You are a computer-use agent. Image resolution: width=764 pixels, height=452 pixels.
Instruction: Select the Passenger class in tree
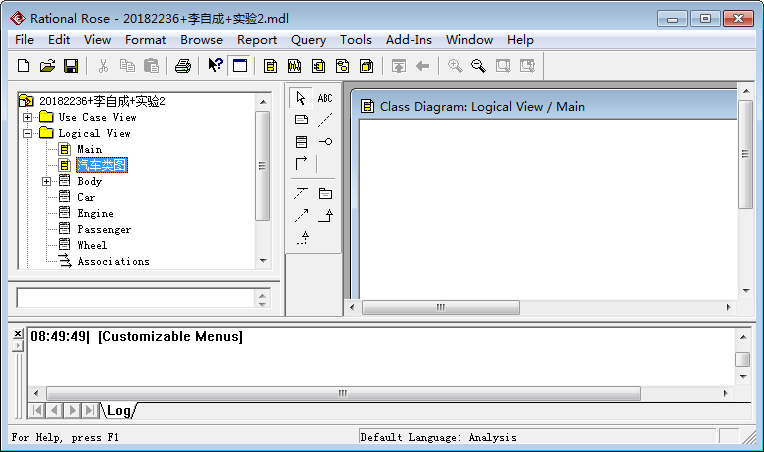[104, 229]
